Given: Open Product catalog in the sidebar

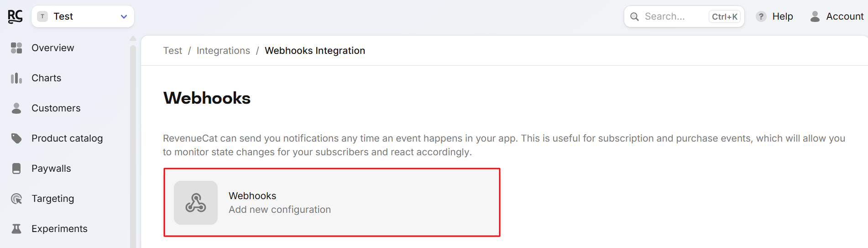Looking at the screenshot, I should pos(67,138).
